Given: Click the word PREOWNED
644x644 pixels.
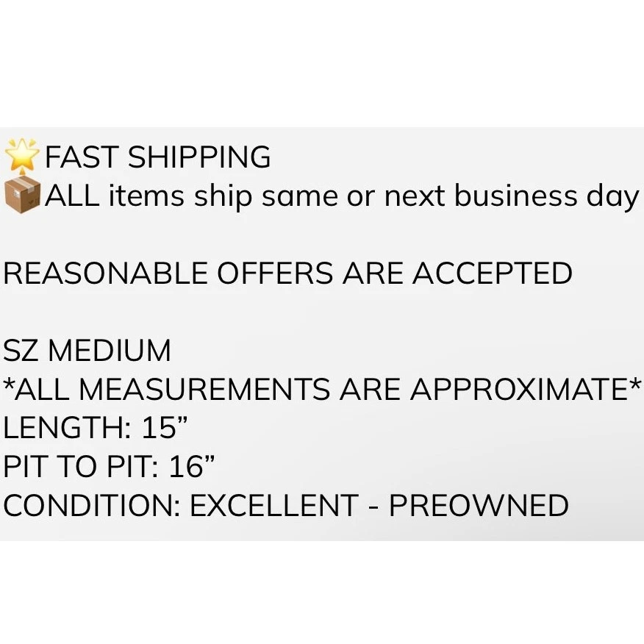Looking at the screenshot, I should pos(479,506).
